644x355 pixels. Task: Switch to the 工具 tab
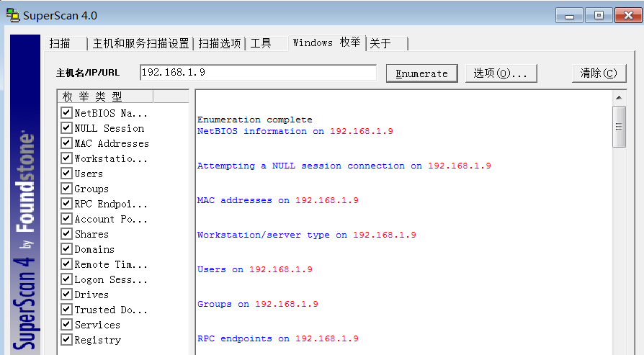point(266,43)
